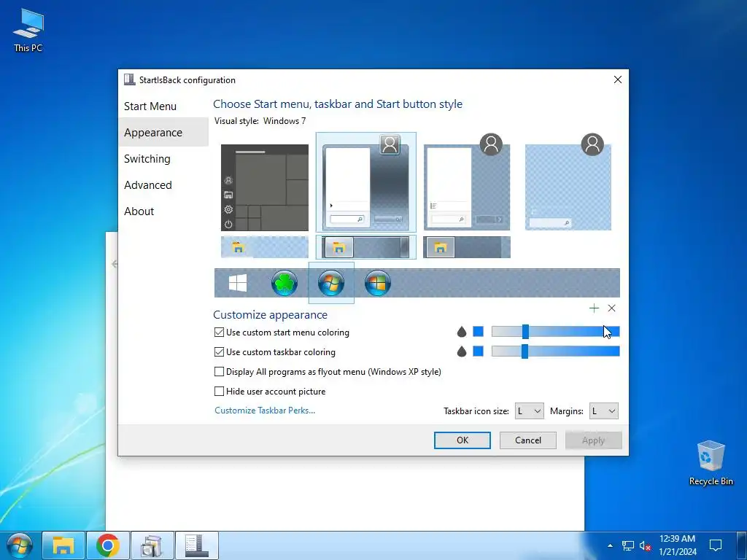Open the Taskbar icon size dropdown
The image size is (747, 560).
[530, 411]
